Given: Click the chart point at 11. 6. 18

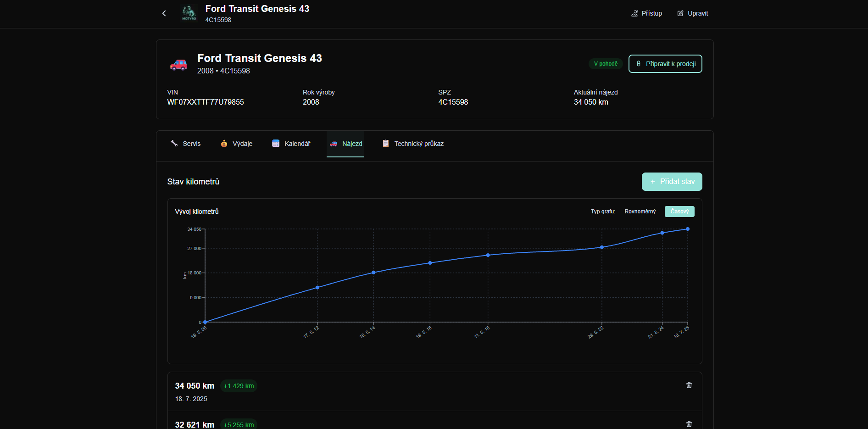Looking at the screenshot, I should pyautogui.click(x=488, y=255).
